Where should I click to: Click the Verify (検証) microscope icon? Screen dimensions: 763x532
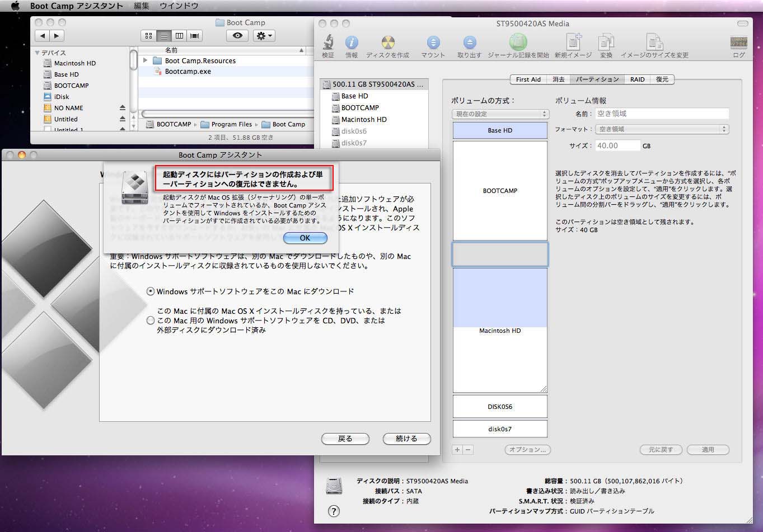pos(328,42)
